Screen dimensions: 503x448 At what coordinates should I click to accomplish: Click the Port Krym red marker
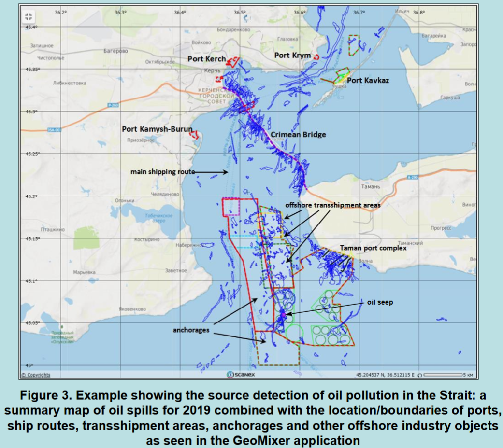pos(316,57)
